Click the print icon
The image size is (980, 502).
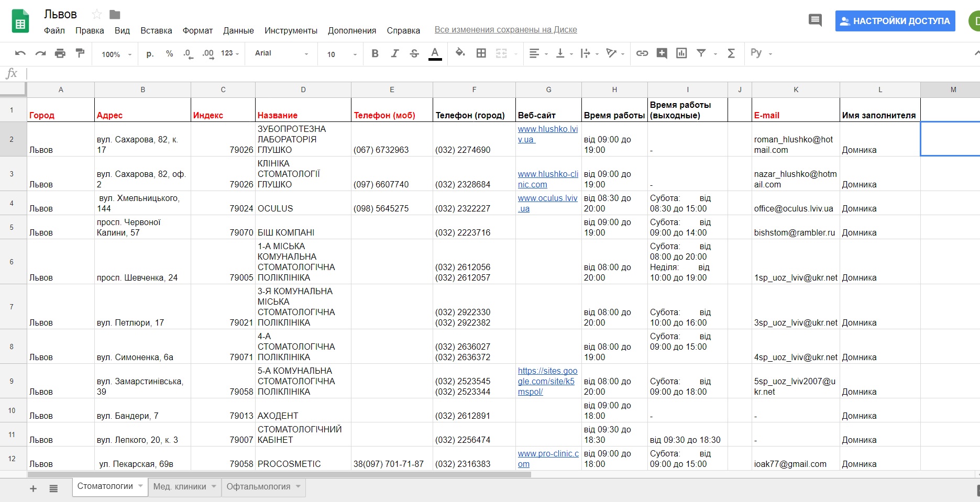(60, 53)
